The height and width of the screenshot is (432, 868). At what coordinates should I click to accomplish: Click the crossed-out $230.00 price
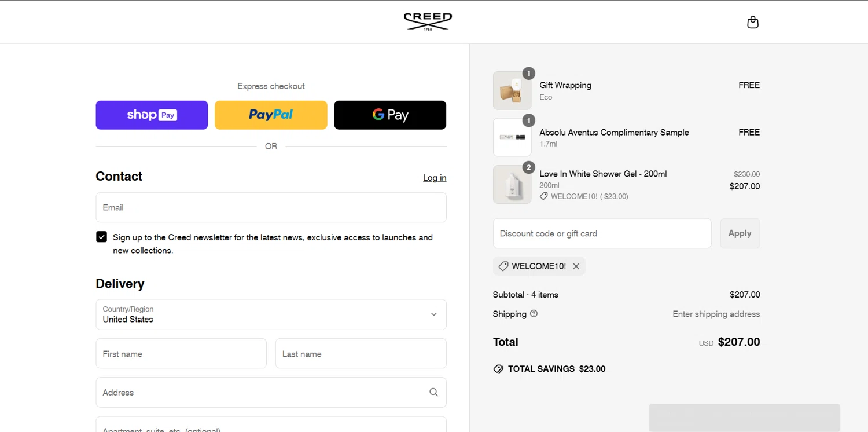(746, 174)
